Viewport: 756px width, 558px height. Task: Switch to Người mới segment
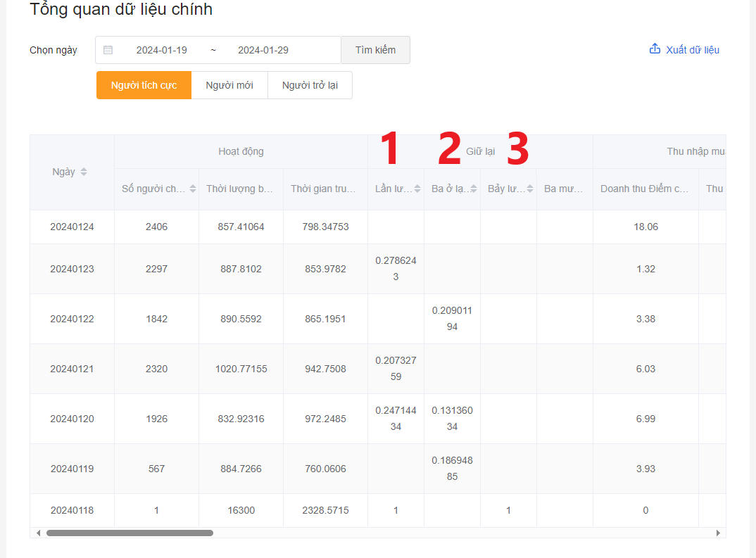pyautogui.click(x=229, y=85)
